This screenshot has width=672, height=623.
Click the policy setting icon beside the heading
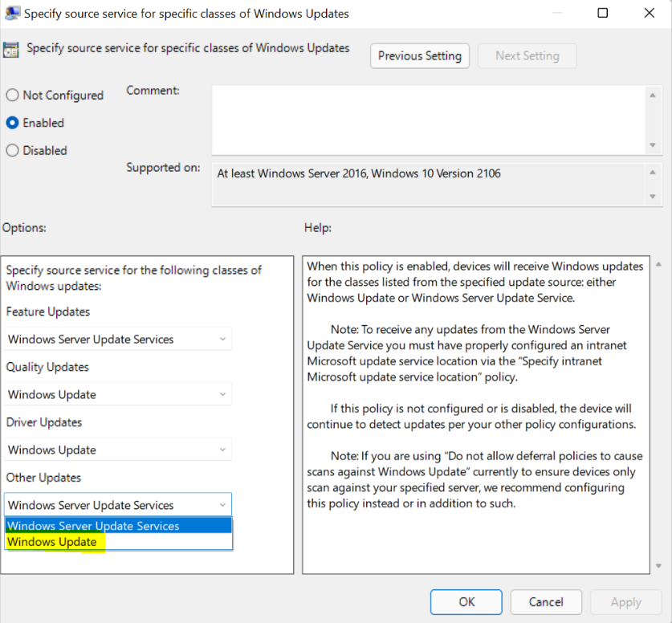(x=11, y=49)
